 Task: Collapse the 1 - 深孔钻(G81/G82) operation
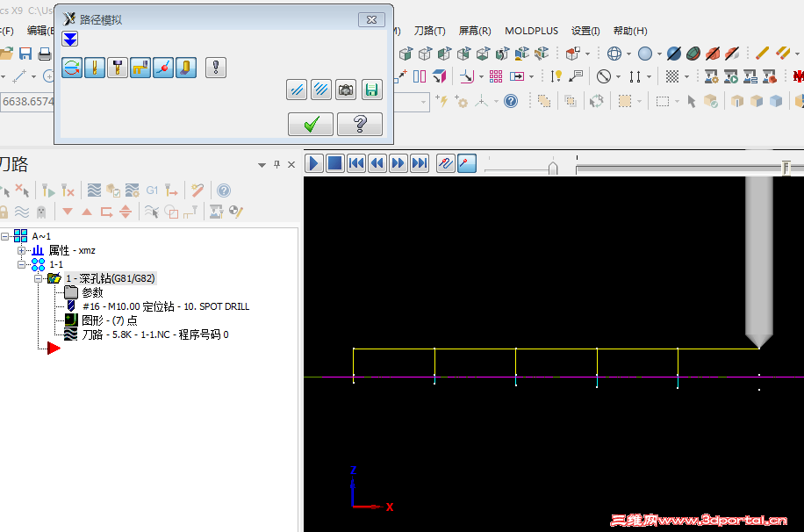(x=38, y=278)
